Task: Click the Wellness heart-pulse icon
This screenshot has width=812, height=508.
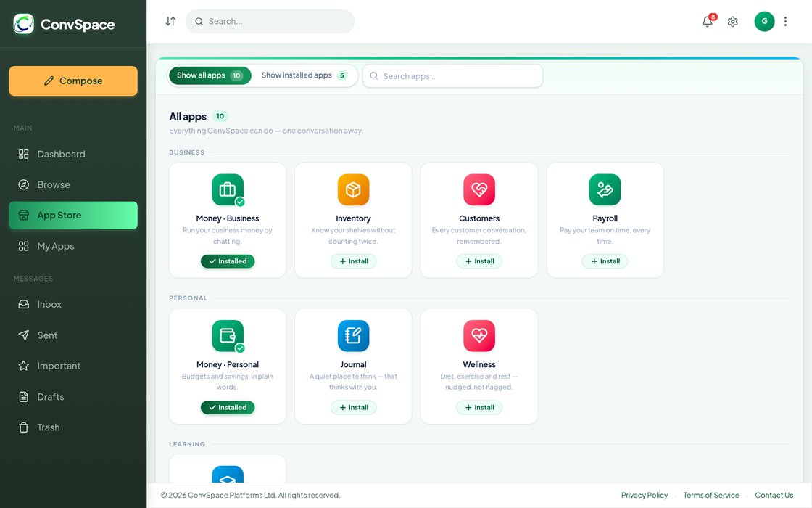Action: 479,336
